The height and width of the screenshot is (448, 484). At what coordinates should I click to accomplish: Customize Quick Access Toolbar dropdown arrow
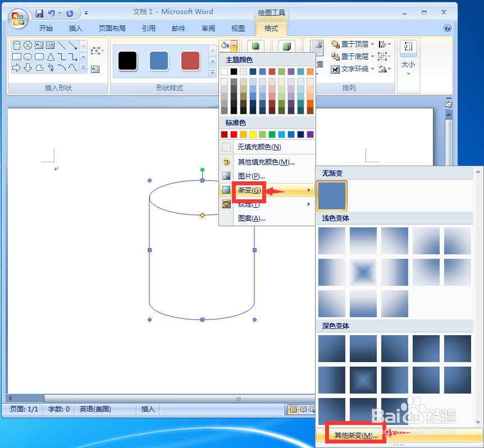86,13
